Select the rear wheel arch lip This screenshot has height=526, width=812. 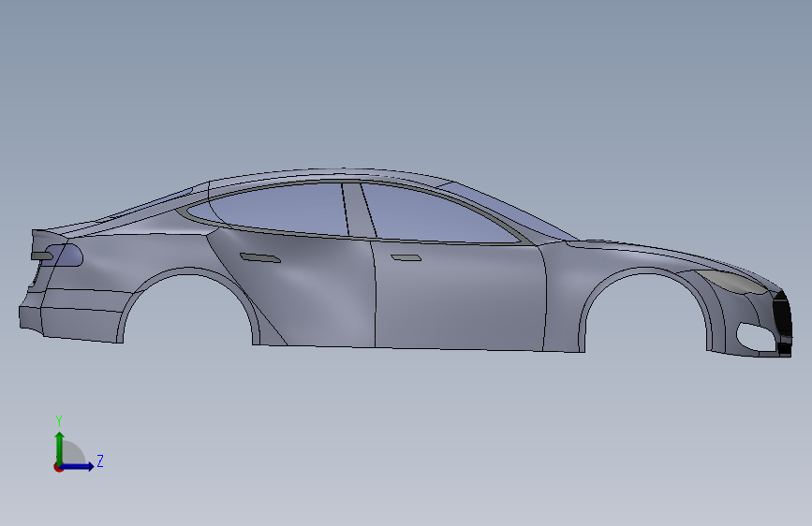189,271
